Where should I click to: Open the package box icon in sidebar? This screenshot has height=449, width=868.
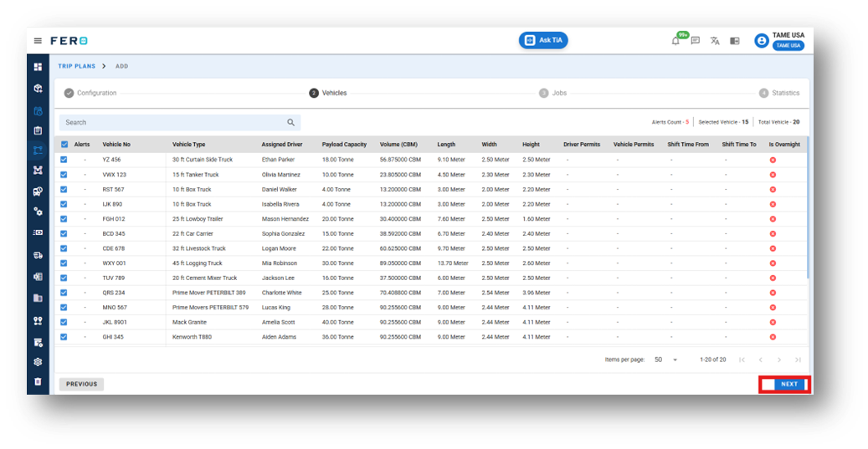(38, 89)
